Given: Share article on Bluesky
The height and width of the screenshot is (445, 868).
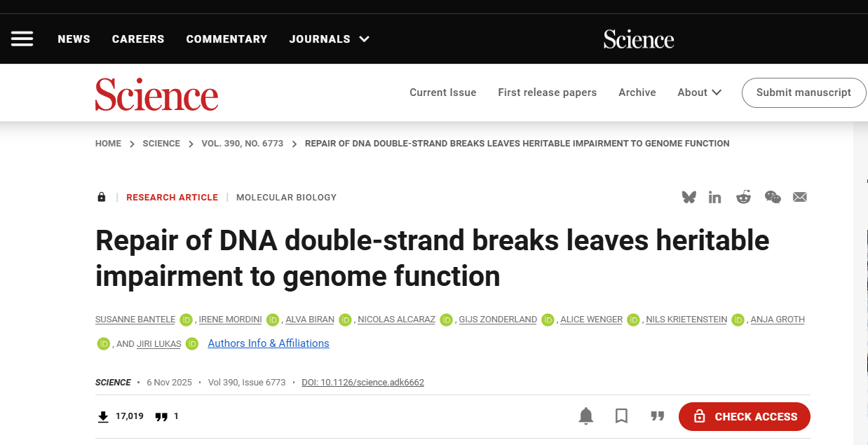Looking at the screenshot, I should (x=689, y=197).
